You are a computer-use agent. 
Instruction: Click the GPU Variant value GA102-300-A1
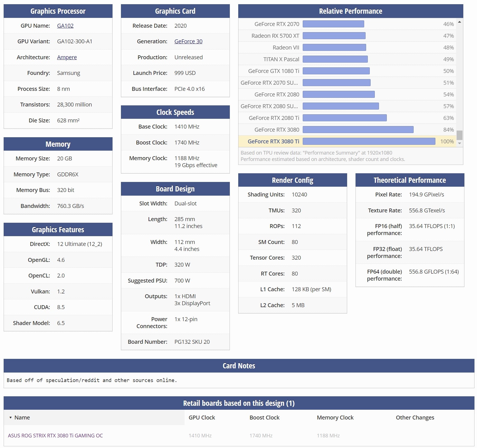[75, 41]
